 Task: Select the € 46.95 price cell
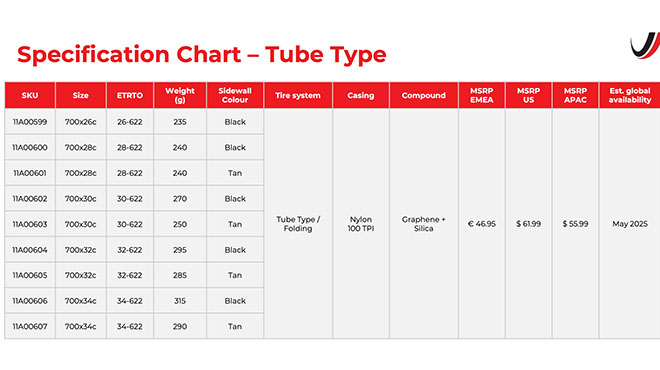pyautogui.click(x=482, y=224)
